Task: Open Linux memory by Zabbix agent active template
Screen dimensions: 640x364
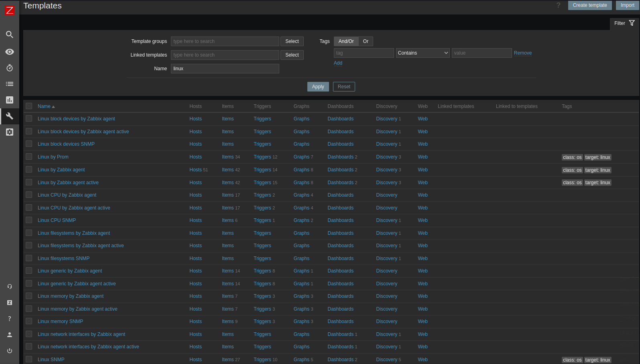Action: 77,309
